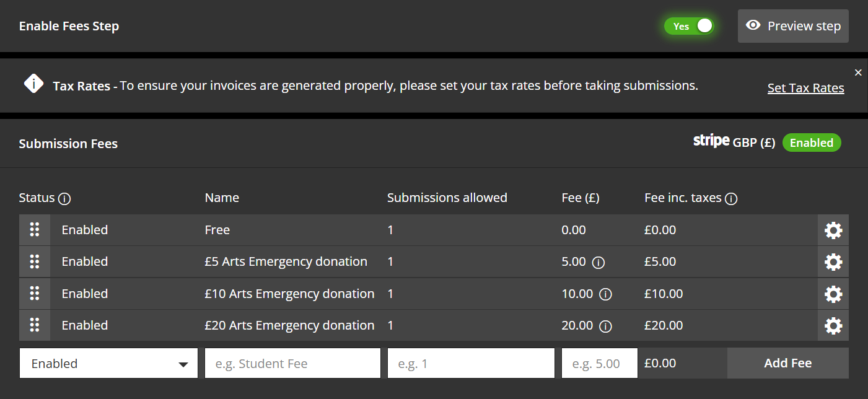Open the Set Tax Rates link

[x=805, y=88]
